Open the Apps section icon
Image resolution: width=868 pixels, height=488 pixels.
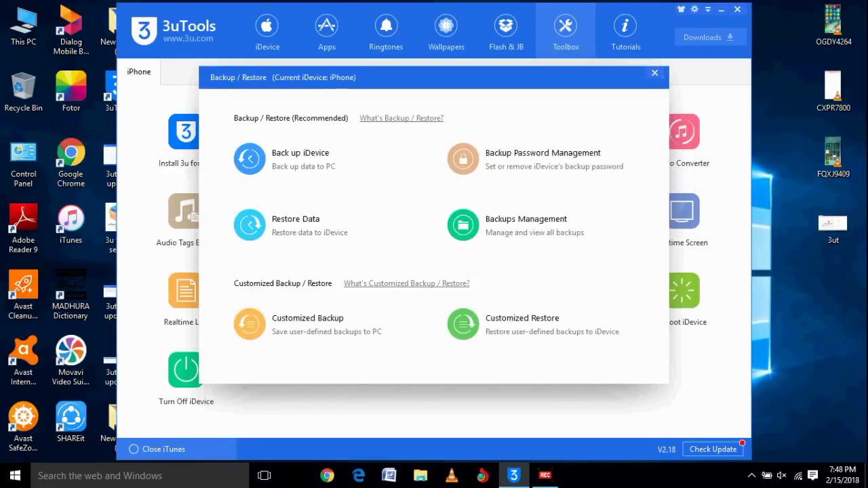click(x=327, y=26)
